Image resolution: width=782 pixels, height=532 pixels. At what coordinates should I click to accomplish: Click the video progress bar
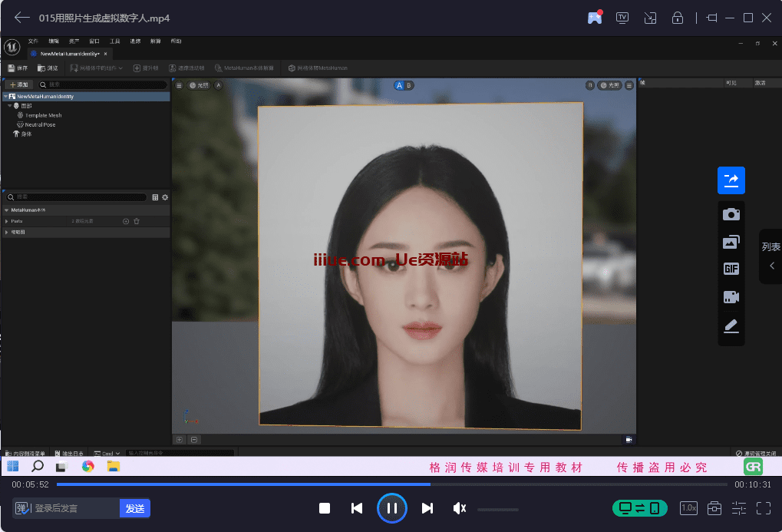tap(391, 484)
